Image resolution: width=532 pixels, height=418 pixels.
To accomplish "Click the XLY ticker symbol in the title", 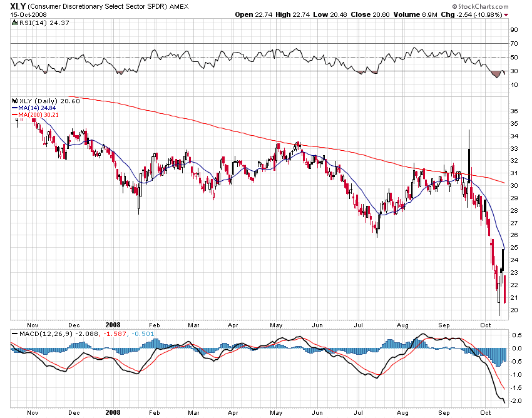I will [x=18, y=6].
